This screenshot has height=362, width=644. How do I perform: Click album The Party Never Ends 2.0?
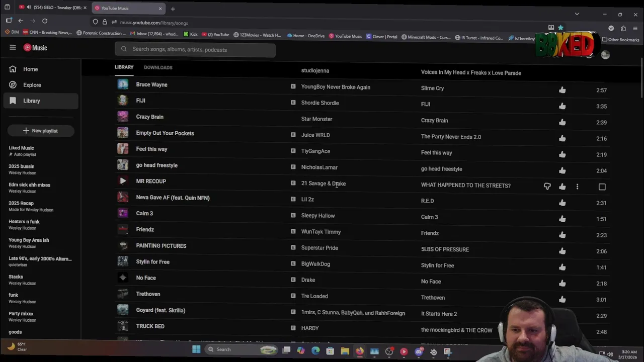(x=451, y=137)
